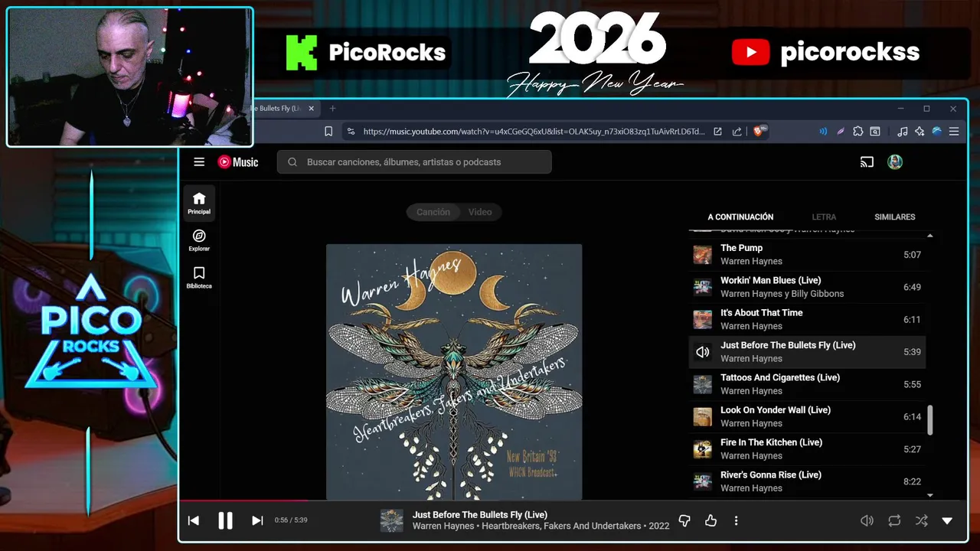Select the A CONTINUACIÓN tab

click(740, 217)
